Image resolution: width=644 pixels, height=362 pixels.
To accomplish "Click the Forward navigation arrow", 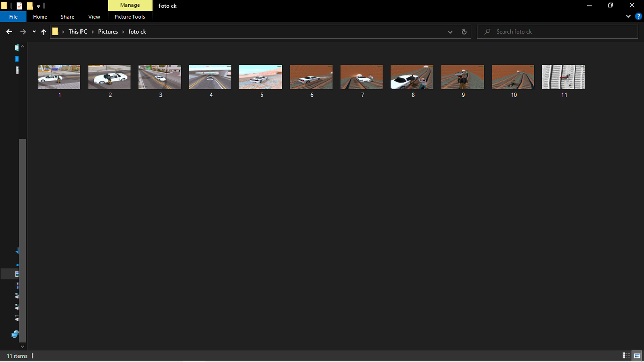I will click(23, 32).
